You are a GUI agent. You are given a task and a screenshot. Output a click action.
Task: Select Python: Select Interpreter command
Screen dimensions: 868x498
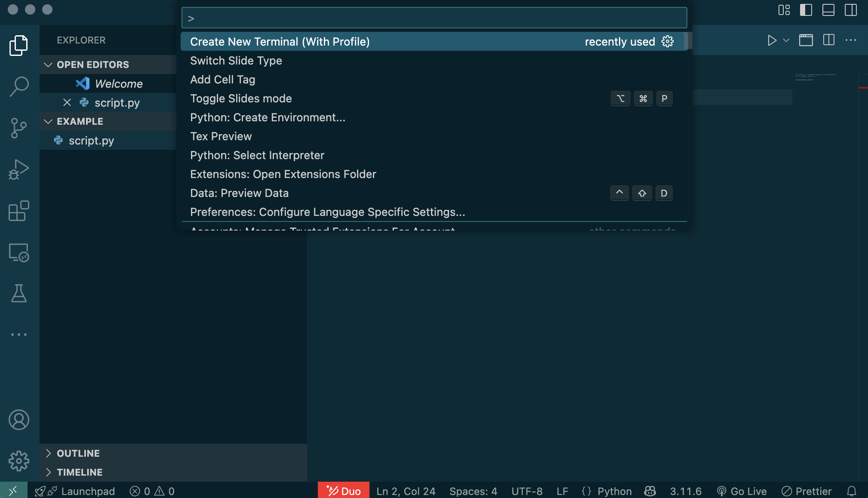(x=257, y=155)
